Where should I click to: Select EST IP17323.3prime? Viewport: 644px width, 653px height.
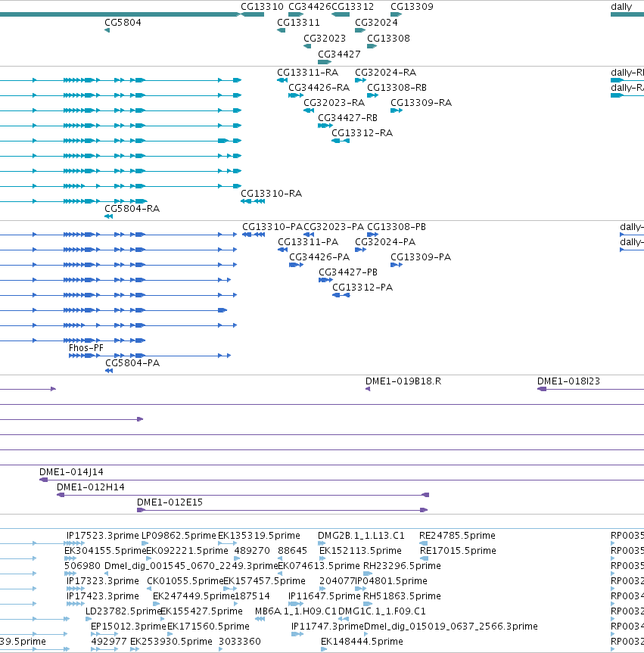coord(102,581)
